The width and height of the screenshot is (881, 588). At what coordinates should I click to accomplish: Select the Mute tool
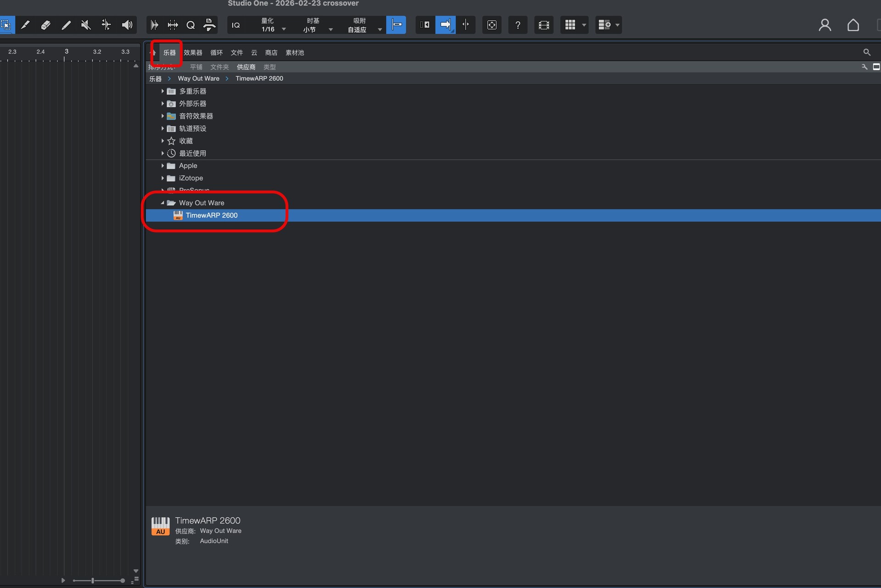pyautogui.click(x=86, y=25)
